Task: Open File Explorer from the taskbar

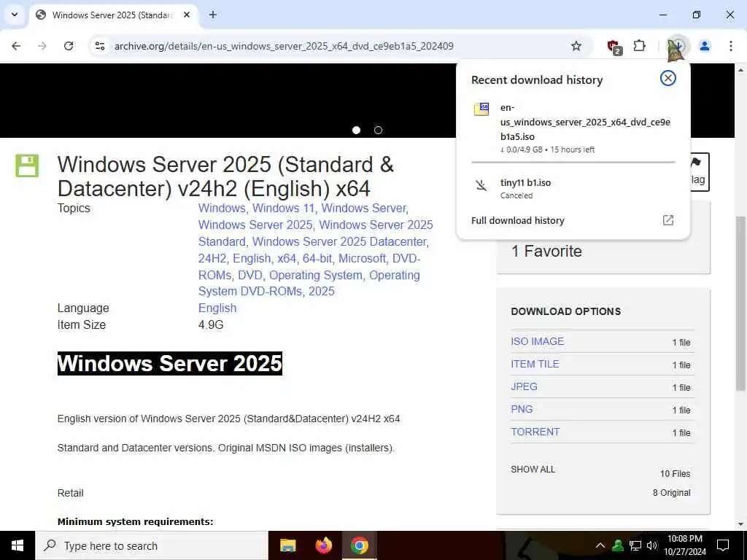Action: [287, 545]
